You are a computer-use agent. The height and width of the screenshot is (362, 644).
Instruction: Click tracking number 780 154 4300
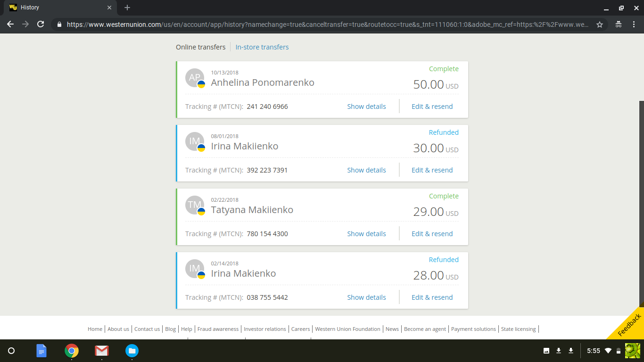point(267,234)
